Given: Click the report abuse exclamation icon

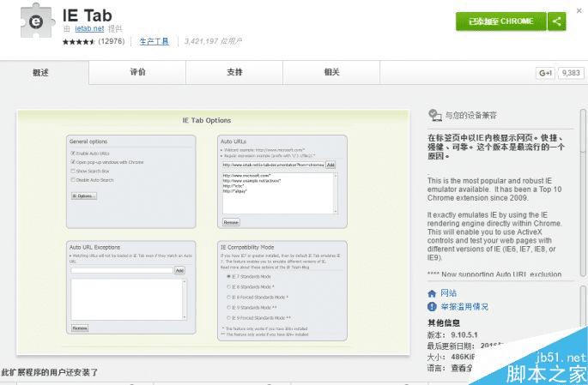Looking at the screenshot, I should click(432, 307).
